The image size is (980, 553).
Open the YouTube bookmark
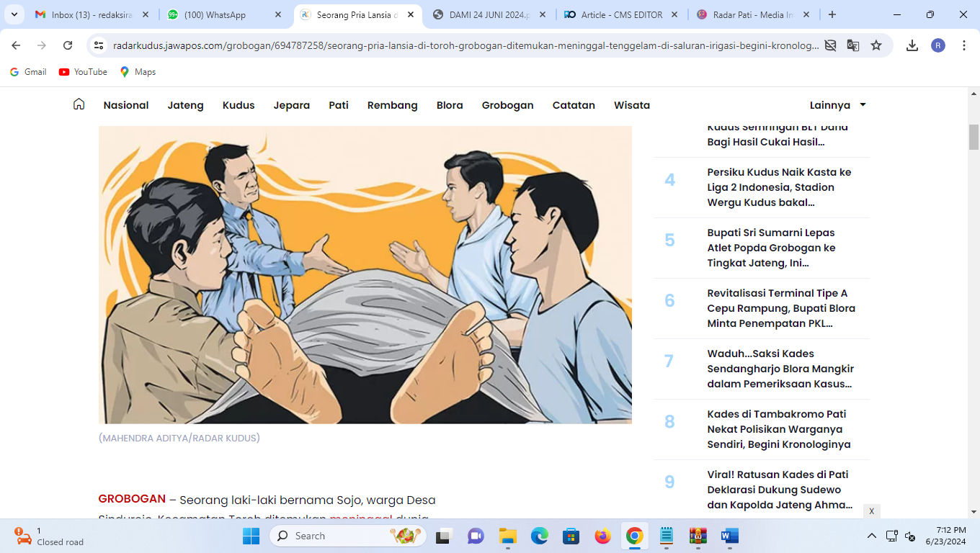click(83, 72)
